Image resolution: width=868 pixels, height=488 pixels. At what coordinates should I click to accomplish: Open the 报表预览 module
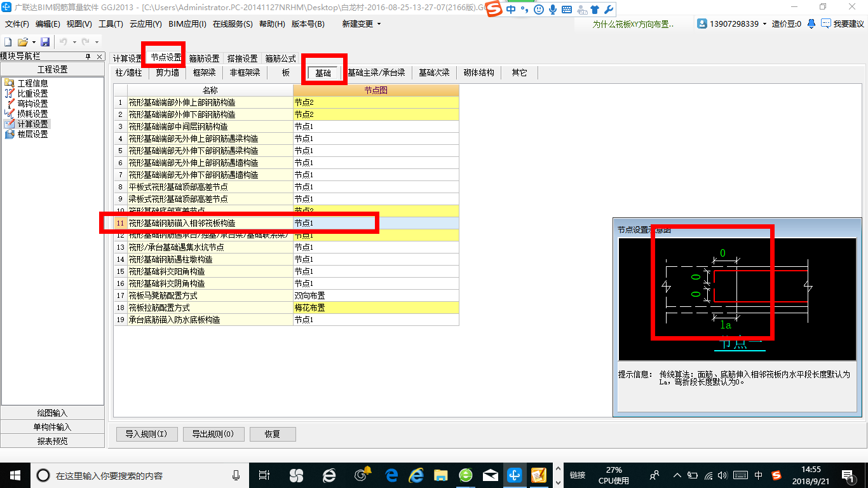[x=53, y=441]
